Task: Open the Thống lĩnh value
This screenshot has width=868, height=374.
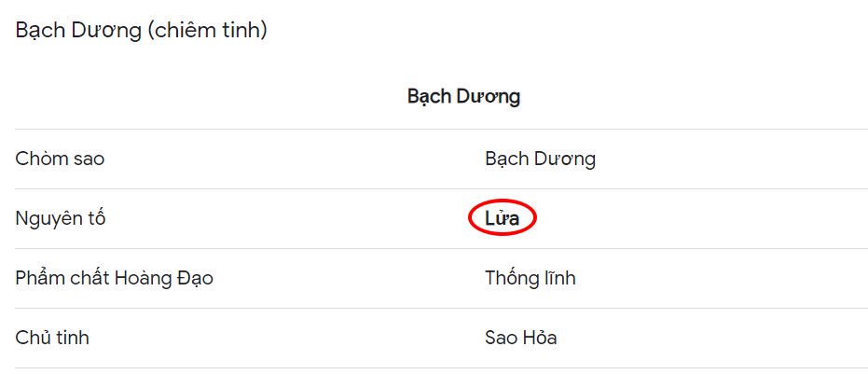Action: pyautogui.click(x=530, y=278)
